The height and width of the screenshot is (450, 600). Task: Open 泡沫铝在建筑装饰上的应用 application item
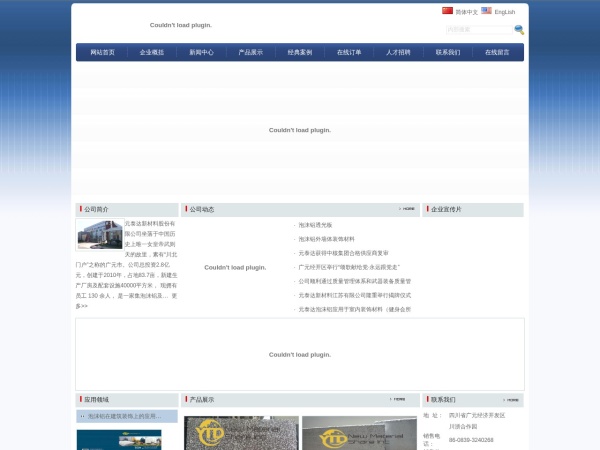point(125,416)
